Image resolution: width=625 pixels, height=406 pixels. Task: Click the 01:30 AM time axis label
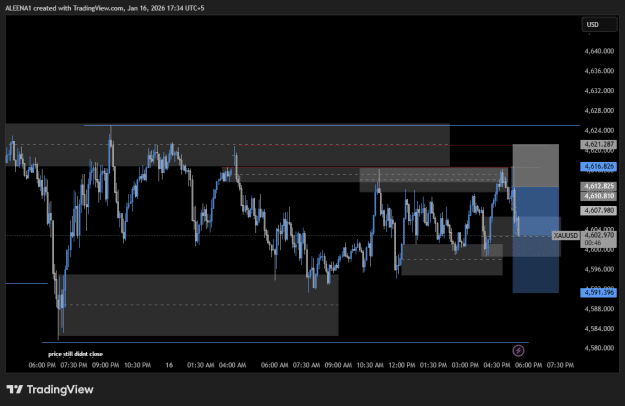pos(200,365)
